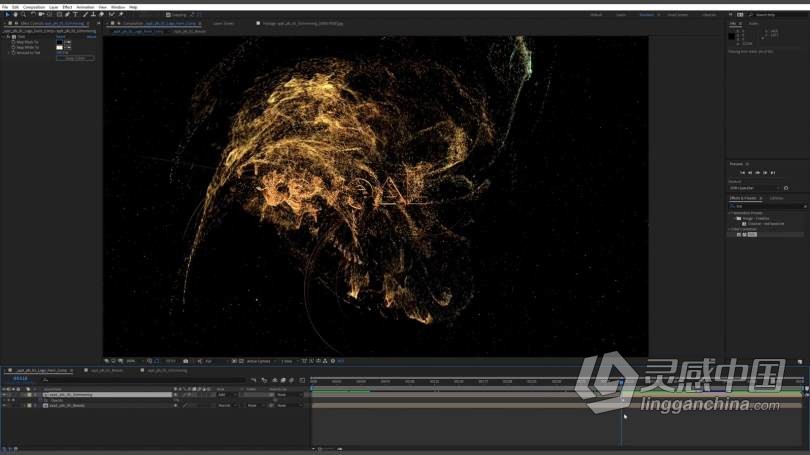Open the Active Camera view dropdown
The height and width of the screenshot is (455, 810).
pyautogui.click(x=261, y=361)
